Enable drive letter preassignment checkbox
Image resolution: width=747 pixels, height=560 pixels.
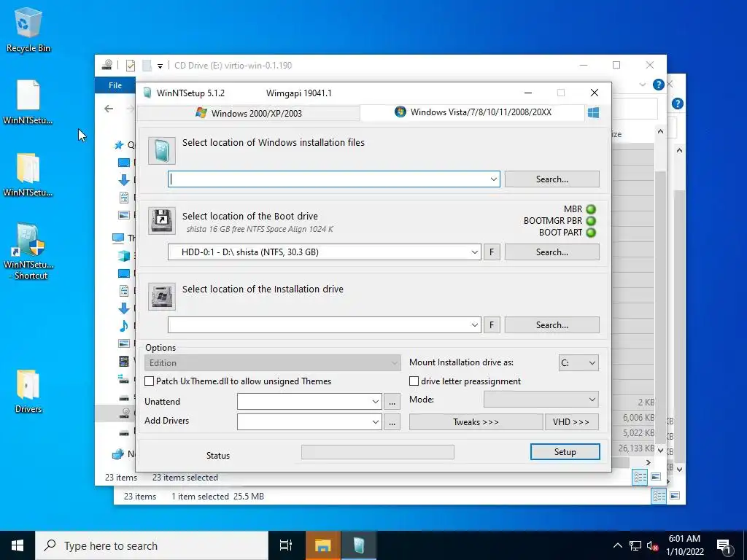pyautogui.click(x=414, y=381)
